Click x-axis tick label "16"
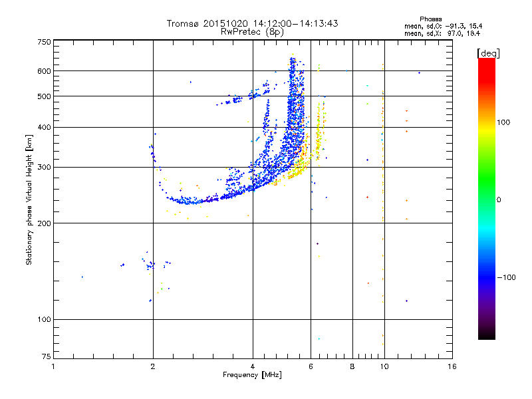532x399 pixels. click(452, 366)
